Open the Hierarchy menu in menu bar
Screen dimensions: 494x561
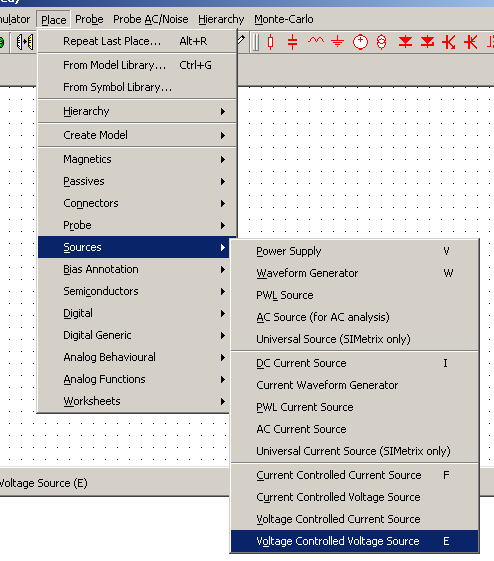click(221, 19)
